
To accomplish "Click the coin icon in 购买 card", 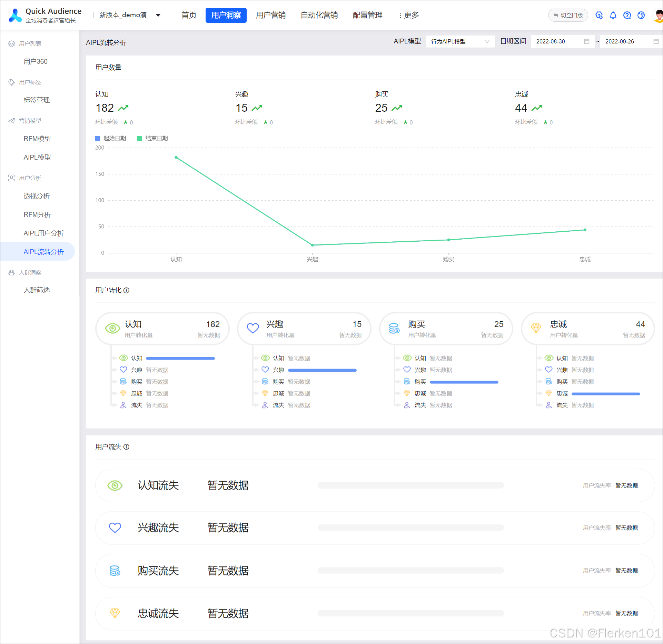I will click(x=394, y=328).
